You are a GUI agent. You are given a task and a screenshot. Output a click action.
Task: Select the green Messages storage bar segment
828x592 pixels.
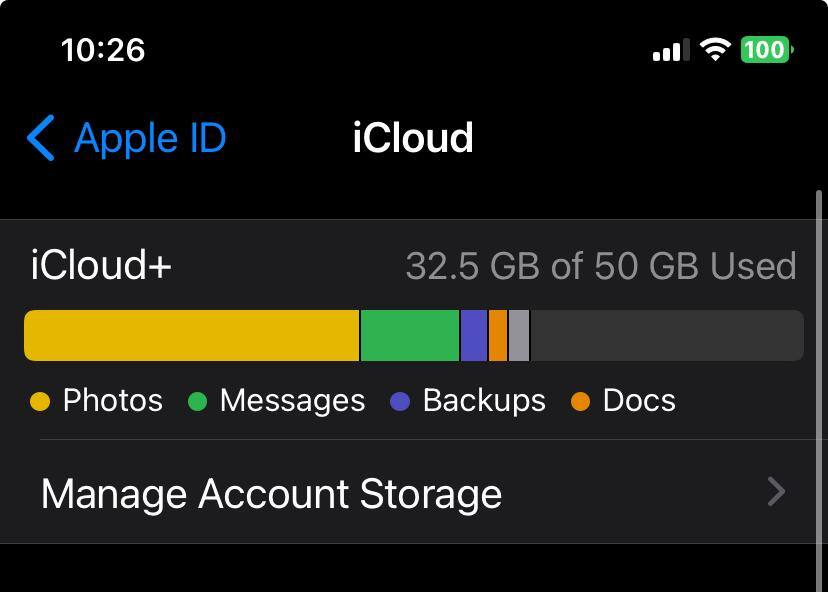click(x=410, y=335)
